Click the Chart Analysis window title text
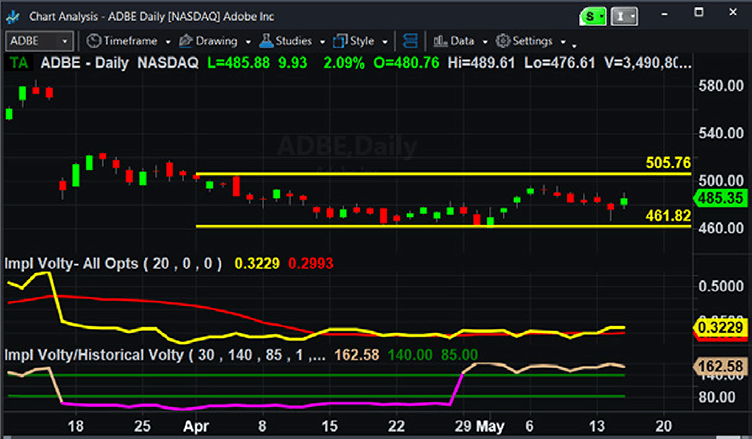 pos(152,17)
